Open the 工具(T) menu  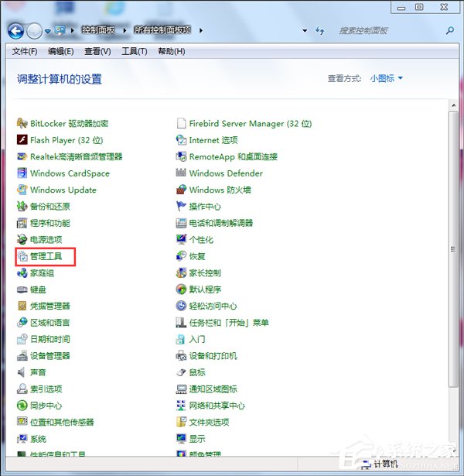click(134, 51)
